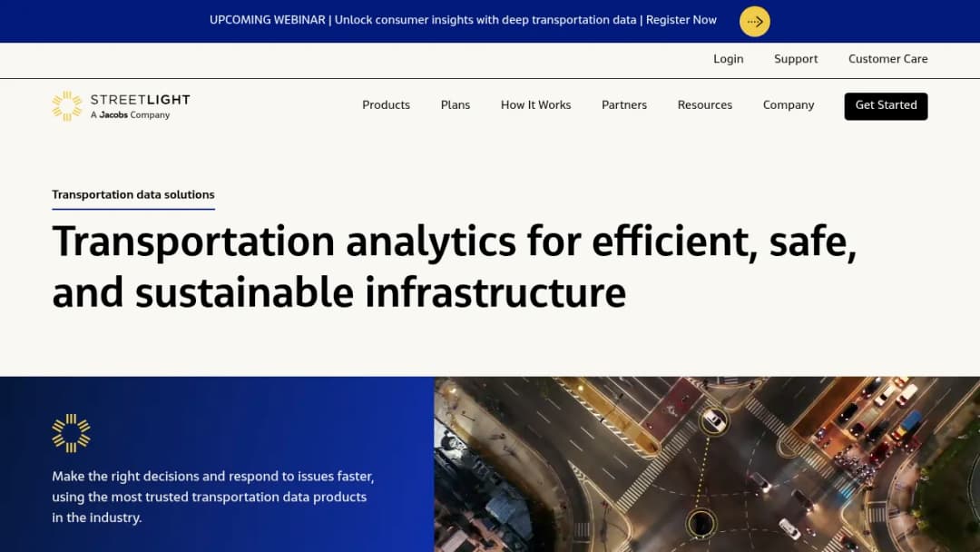Click the STREETLIGHT wordmark text
The height and width of the screenshot is (552, 980).
[140, 99]
